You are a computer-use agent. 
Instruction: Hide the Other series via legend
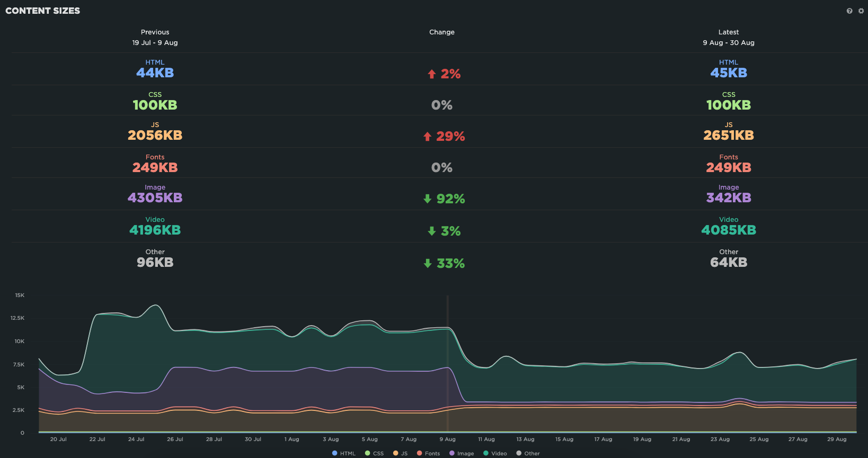pyautogui.click(x=528, y=453)
